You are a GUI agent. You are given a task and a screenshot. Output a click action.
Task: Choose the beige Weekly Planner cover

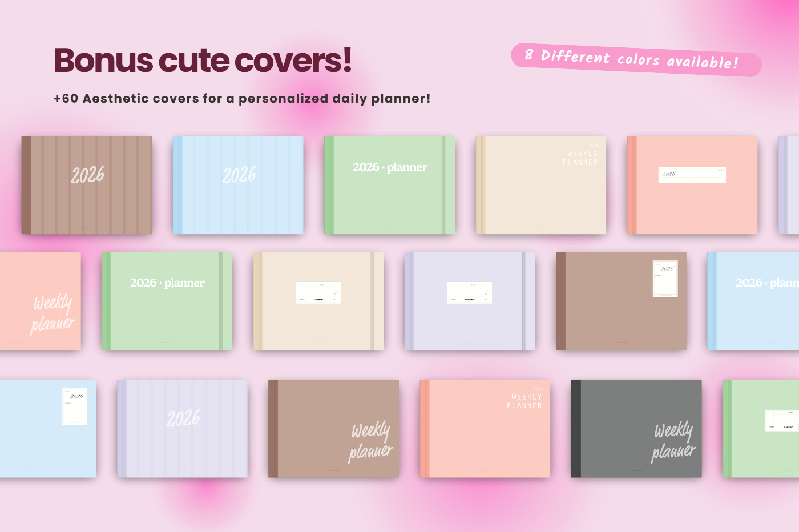[541, 185]
